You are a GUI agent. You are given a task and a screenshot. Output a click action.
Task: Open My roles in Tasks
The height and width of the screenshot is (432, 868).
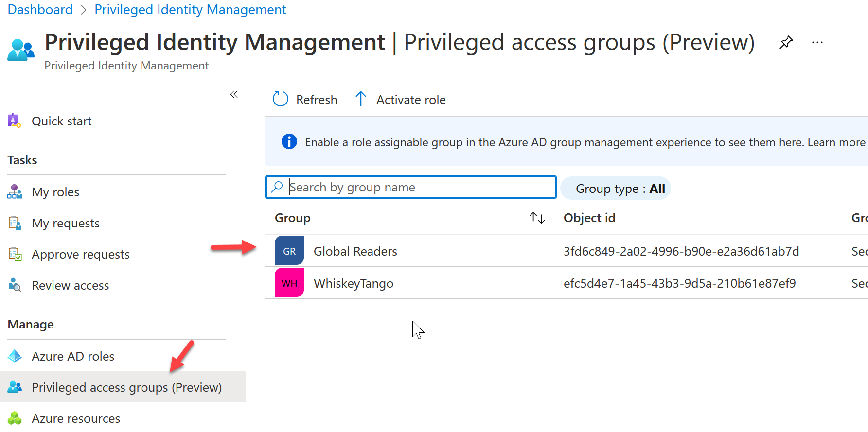55,192
